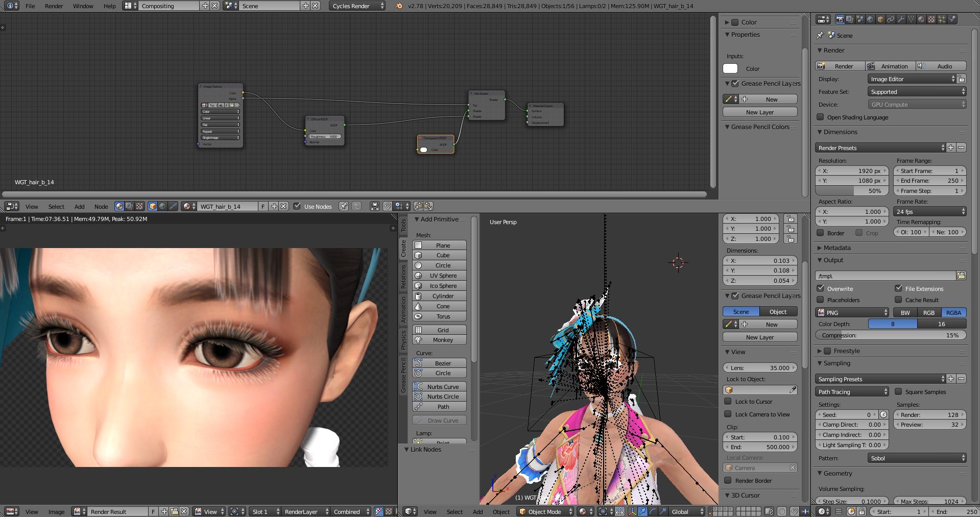
Task: Click the Animation render button
Action: 890,66
